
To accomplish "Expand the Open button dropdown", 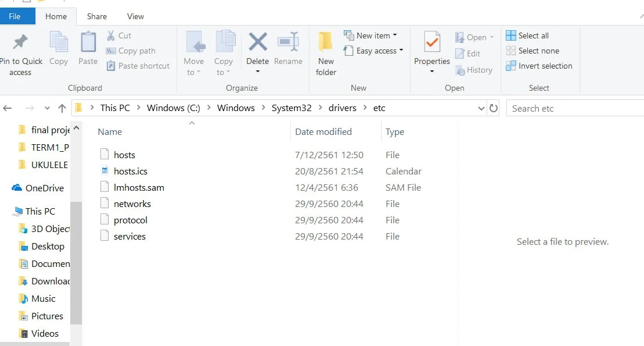I will (492, 37).
